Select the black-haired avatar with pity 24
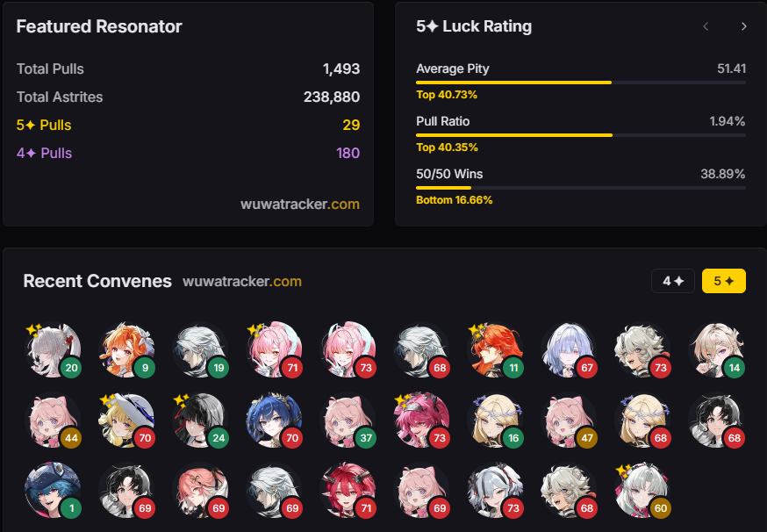 pos(200,421)
